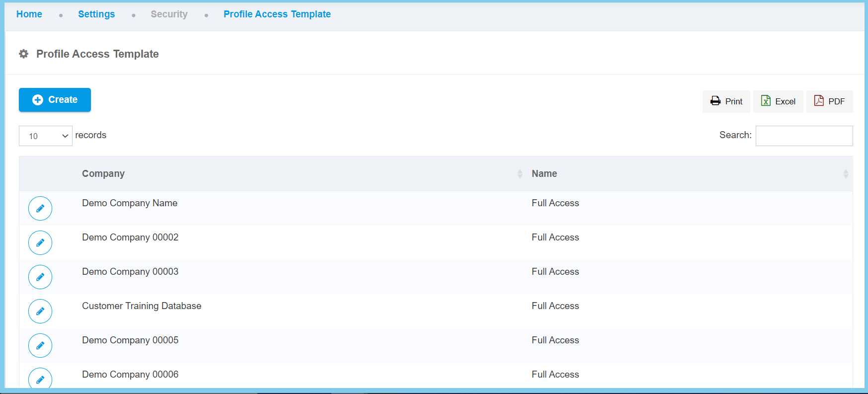The width and height of the screenshot is (868, 394).
Task: Create a new profile access template
Action: pyautogui.click(x=55, y=100)
